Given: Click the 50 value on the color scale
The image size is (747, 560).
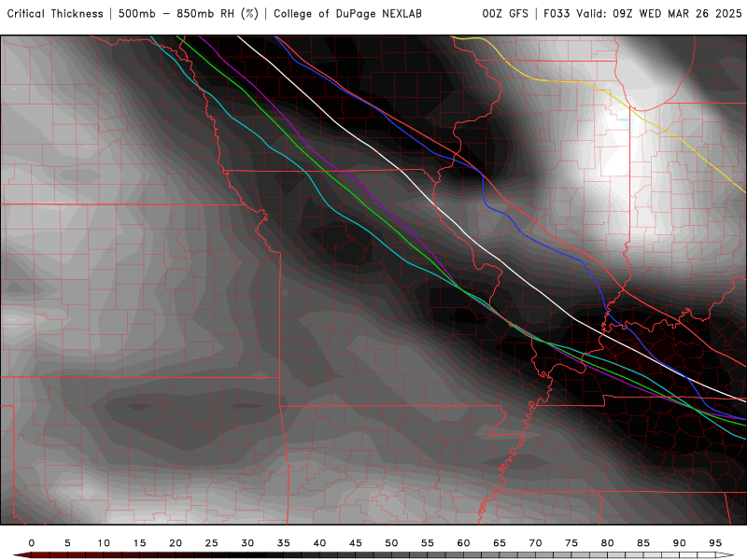Looking at the screenshot, I should click(x=391, y=543).
